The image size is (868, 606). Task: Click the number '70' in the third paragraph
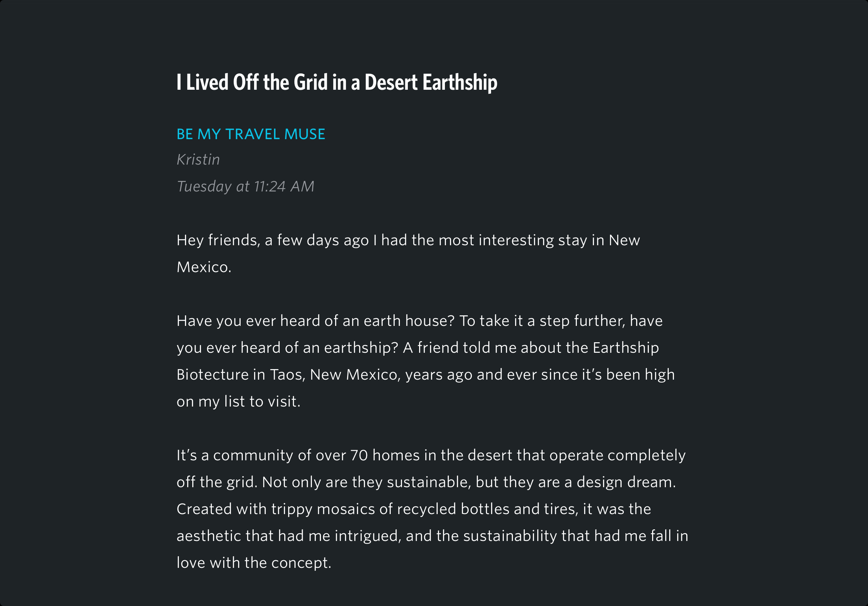point(359,455)
